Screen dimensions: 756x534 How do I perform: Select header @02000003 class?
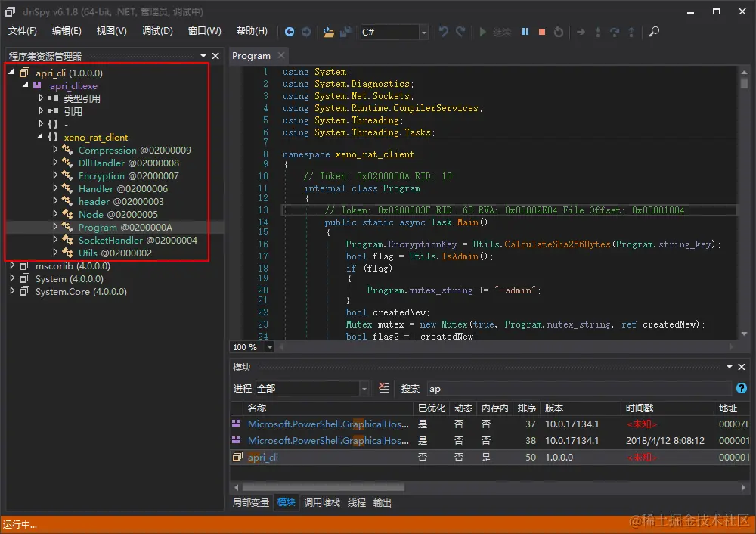[121, 202]
